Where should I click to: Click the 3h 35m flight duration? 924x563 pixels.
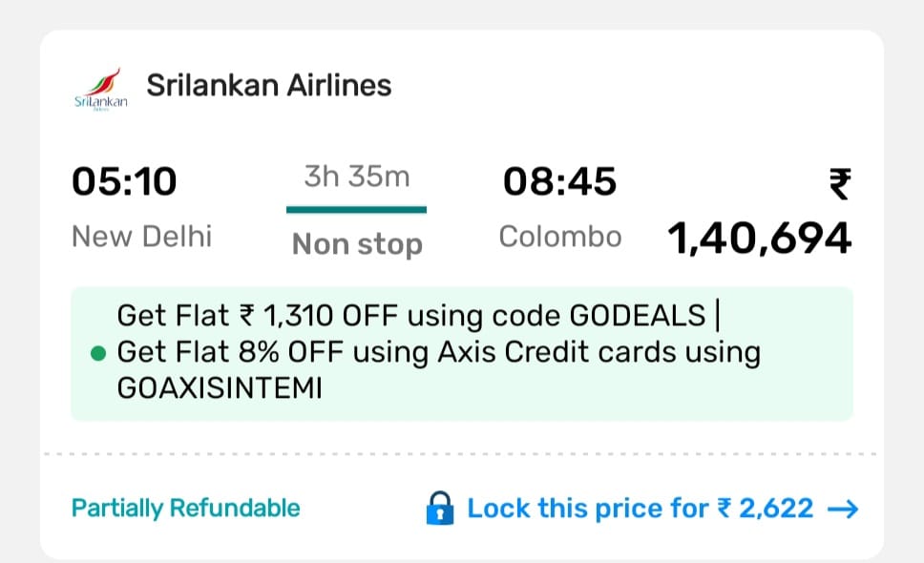[x=356, y=177]
